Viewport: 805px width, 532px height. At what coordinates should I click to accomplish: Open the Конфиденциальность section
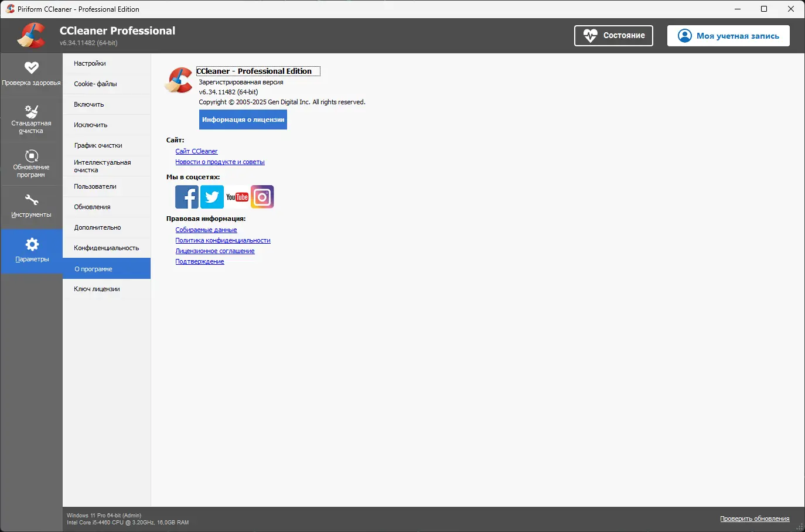(x=107, y=248)
